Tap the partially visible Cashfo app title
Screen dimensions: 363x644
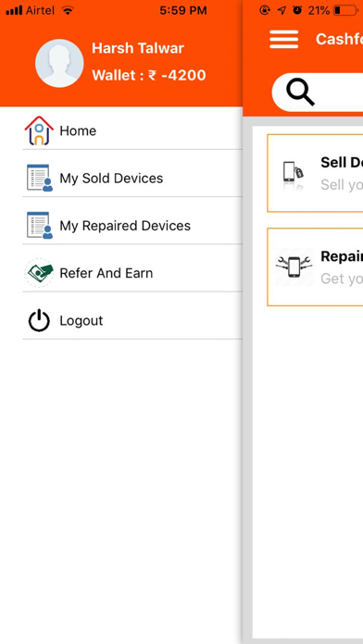click(x=339, y=39)
